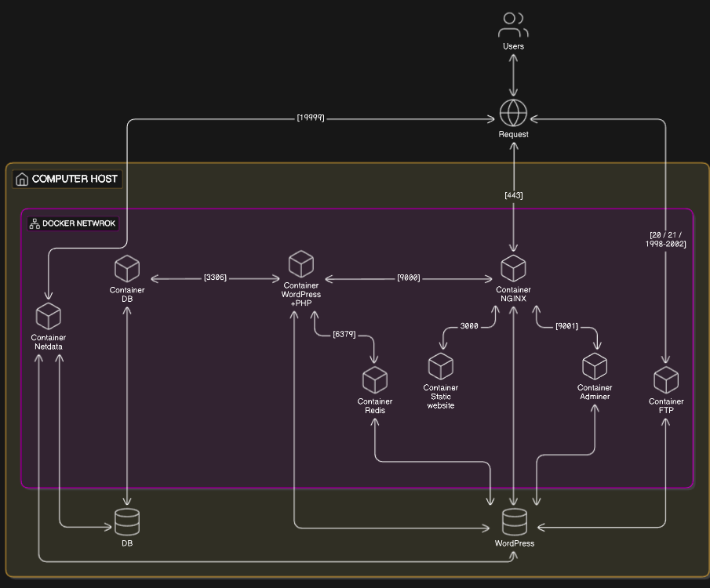This screenshot has height=588, width=710.
Task: Click the COMPUTER HOST group label
Action: tap(67, 179)
